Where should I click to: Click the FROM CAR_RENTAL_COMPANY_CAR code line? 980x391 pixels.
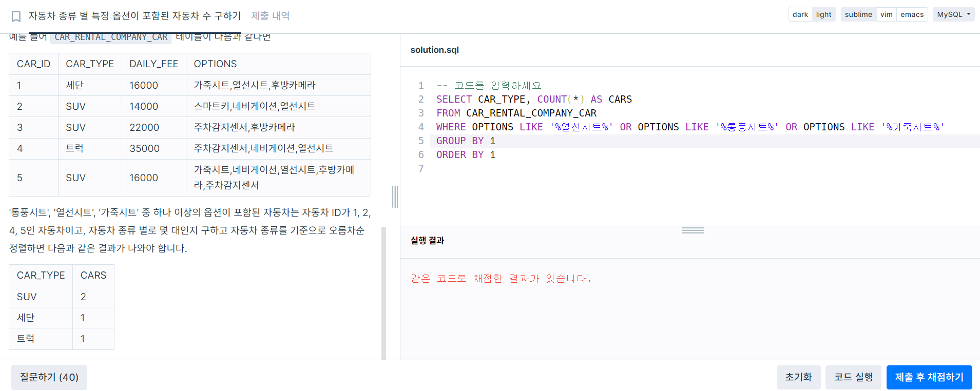point(516,113)
